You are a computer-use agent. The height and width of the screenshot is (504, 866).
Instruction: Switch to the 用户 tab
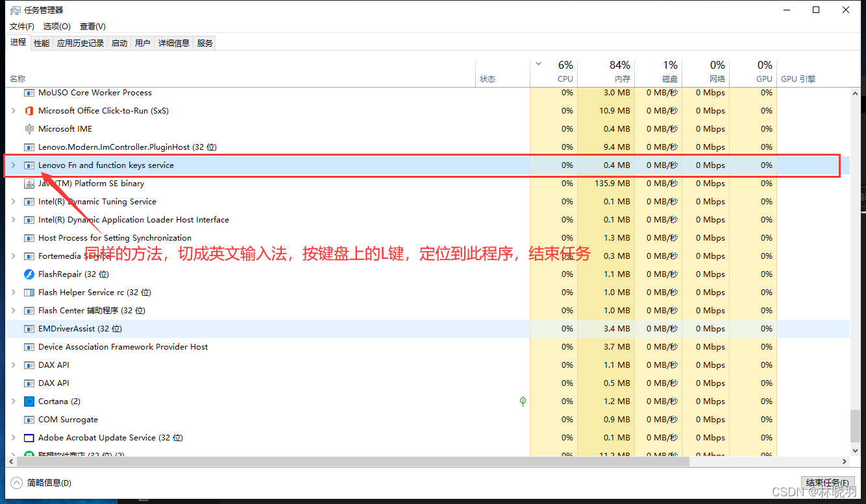pos(143,43)
